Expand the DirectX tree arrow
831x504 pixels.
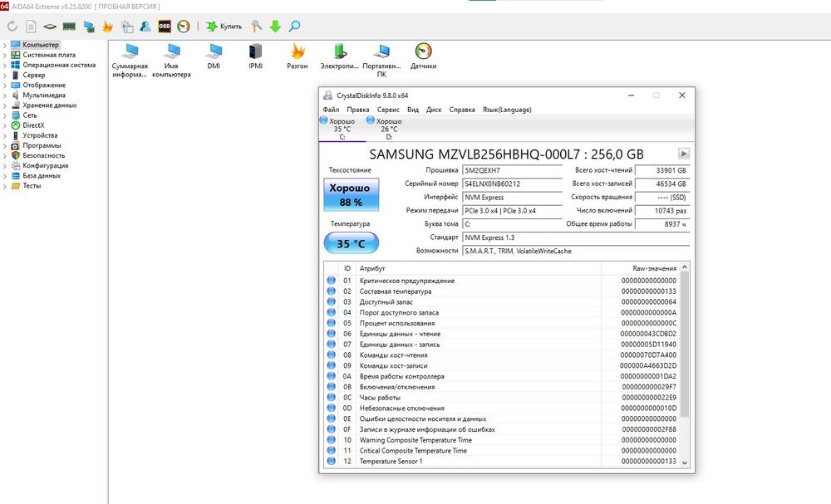pos(5,125)
